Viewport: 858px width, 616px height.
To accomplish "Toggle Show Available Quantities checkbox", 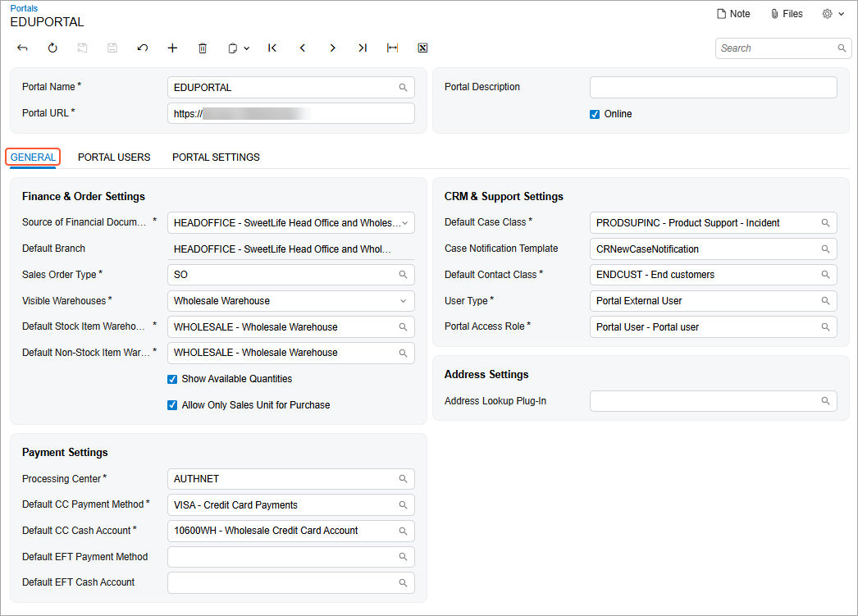I will click(x=172, y=379).
